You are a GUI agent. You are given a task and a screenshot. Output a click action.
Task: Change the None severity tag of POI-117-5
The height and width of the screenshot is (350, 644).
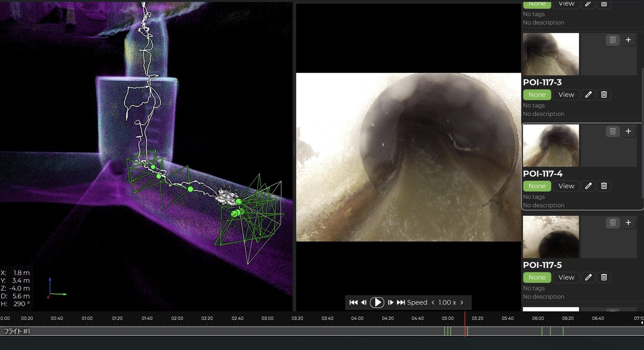tap(537, 277)
